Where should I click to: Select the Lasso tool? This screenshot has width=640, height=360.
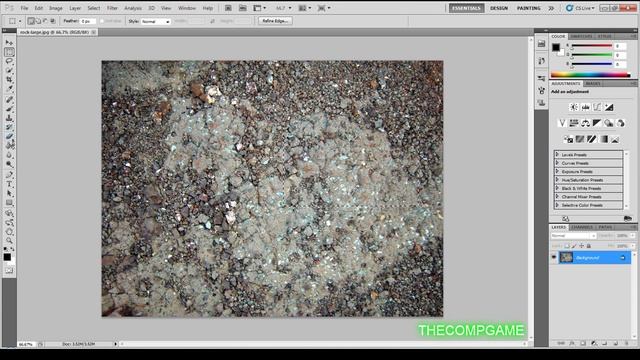click(9, 61)
